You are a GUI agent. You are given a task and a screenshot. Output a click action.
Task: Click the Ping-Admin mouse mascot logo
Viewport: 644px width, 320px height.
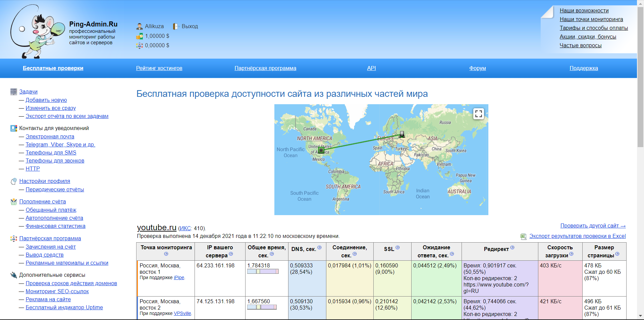[x=38, y=31]
